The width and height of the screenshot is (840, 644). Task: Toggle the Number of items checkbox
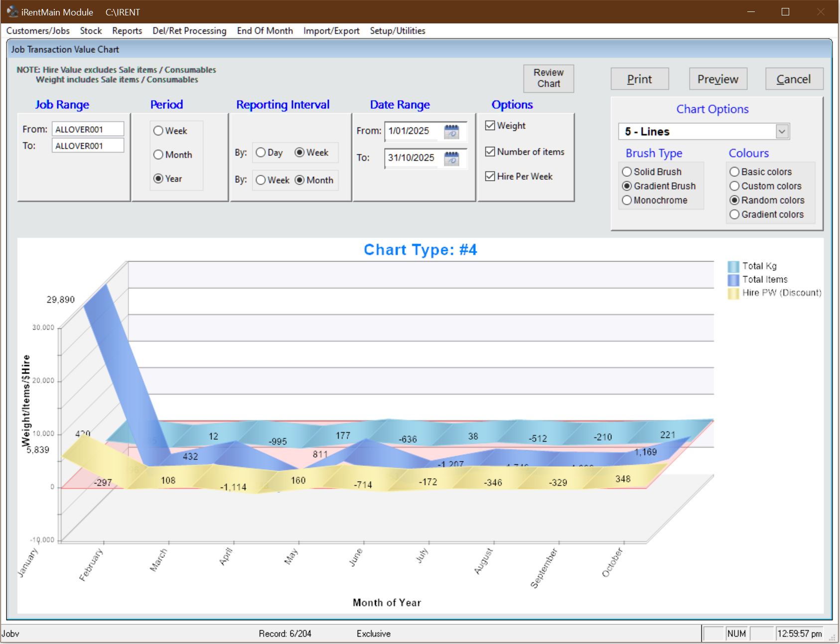[490, 152]
